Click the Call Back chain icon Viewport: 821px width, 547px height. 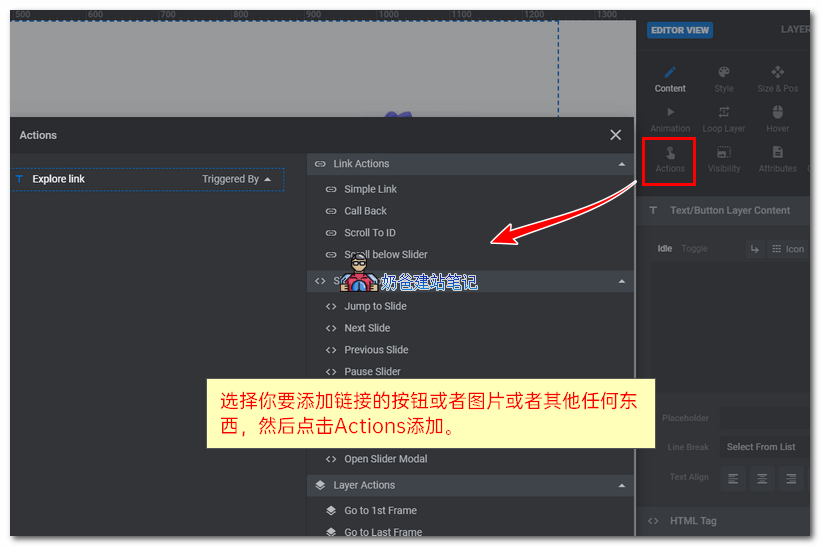click(x=331, y=211)
